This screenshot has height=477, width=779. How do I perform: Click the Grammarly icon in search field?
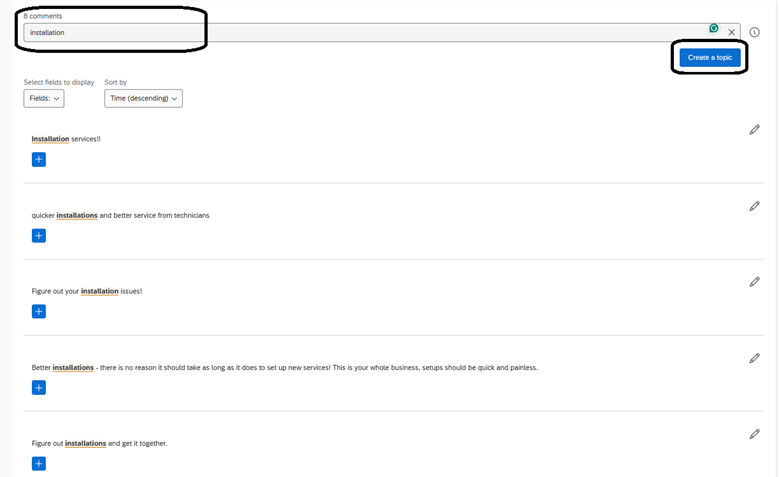tap(714, 28)
